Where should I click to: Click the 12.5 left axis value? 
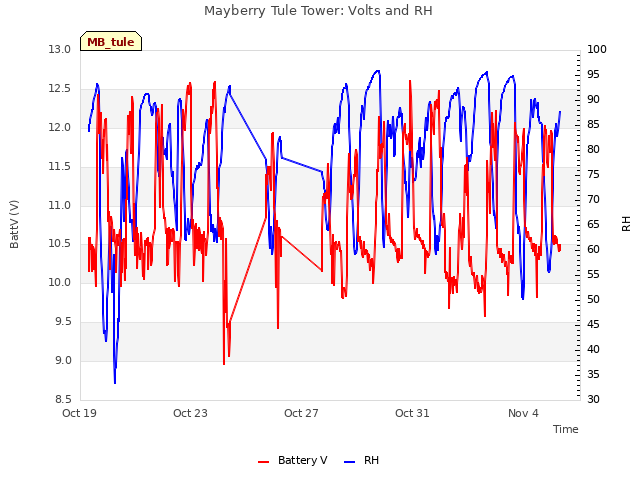[x=60, y=89]
